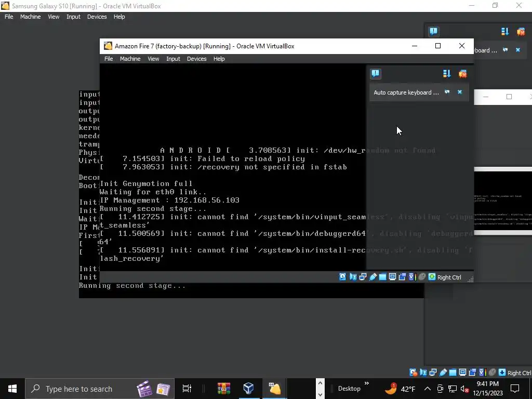Image resolution: width=532 pixels, height=399 pixels.
Task: Open Input menu in Samsung Galaxy S10 window
Action: coord(73,17)
